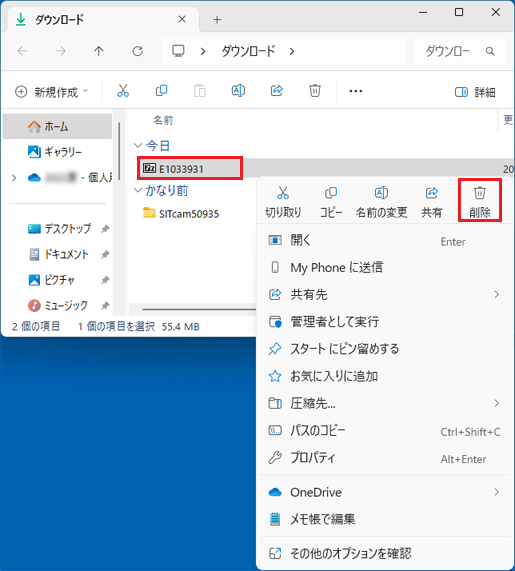Click the ダウンロード search box
This screenshot has width=515, height=571.
pos(459,51)
